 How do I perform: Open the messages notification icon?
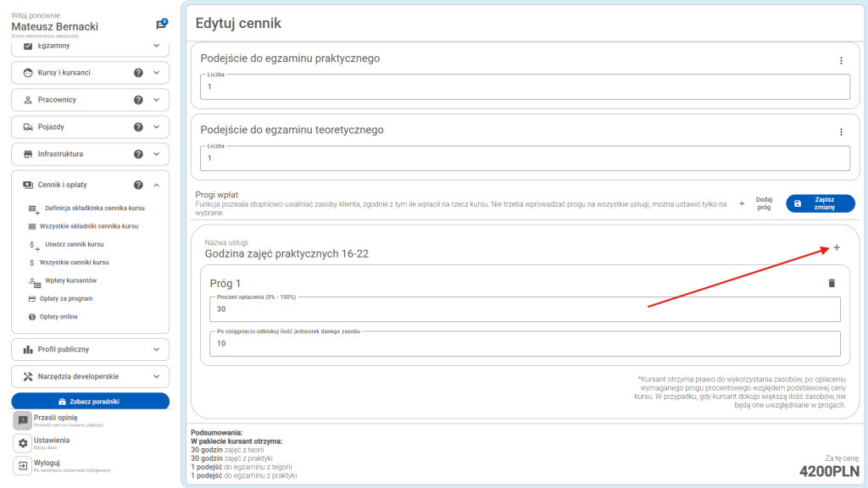161,25
